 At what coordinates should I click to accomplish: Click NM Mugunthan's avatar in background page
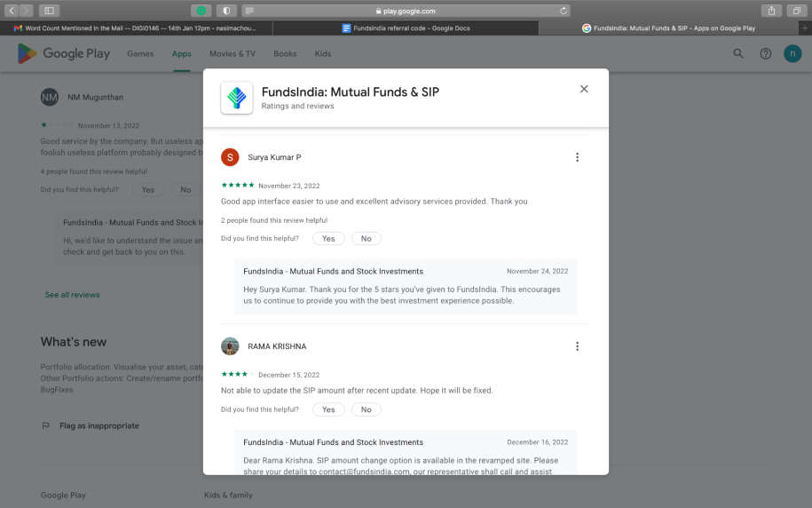click(x=50, y=97)
